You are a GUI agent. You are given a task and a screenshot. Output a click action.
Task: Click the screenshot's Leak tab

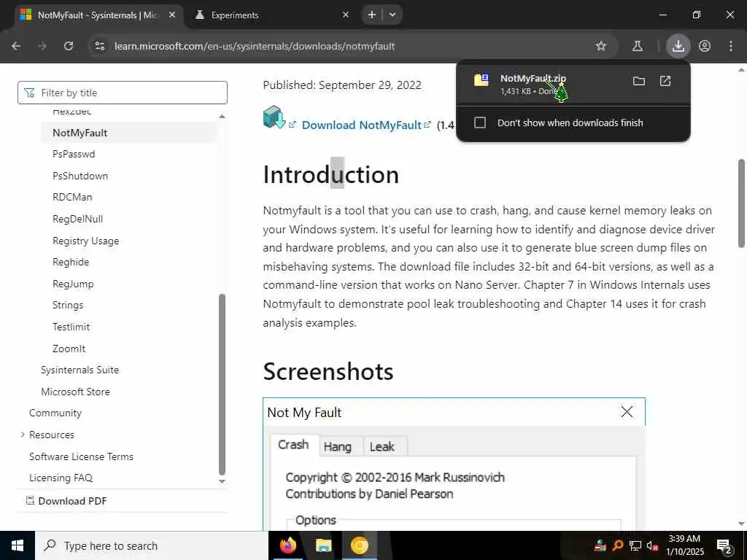[x=382, y=447]
